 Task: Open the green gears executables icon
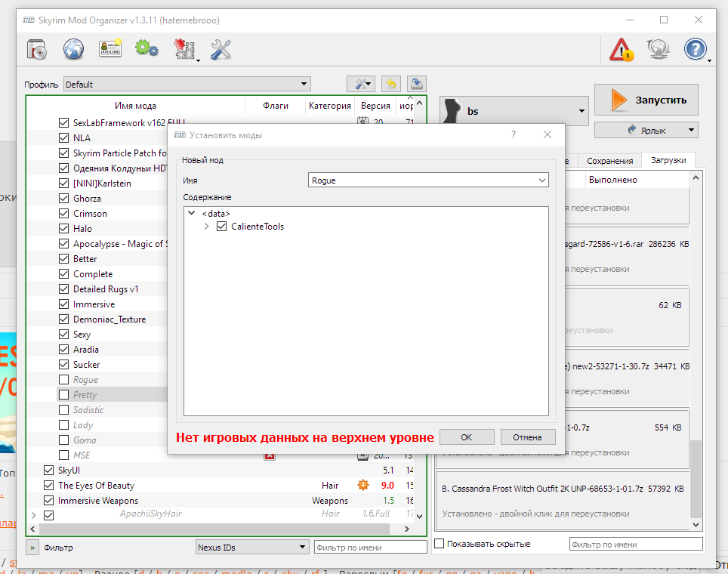pos(147,48)
